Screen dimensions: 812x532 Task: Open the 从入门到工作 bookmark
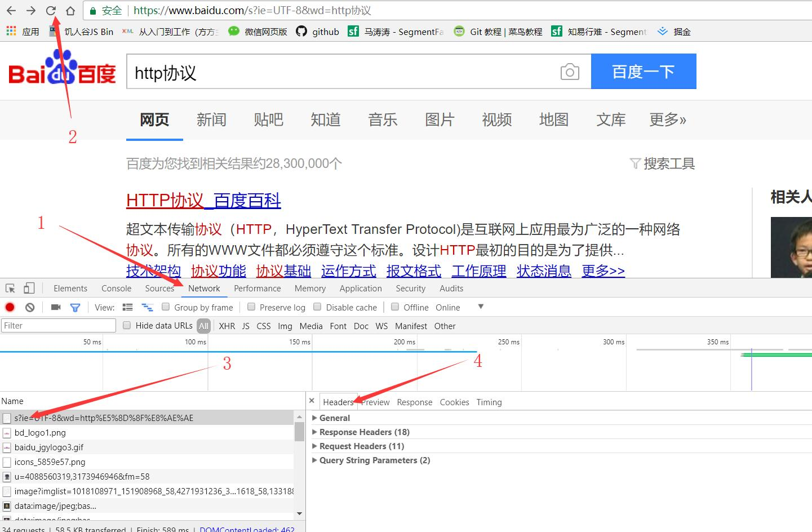coord(170,32)
